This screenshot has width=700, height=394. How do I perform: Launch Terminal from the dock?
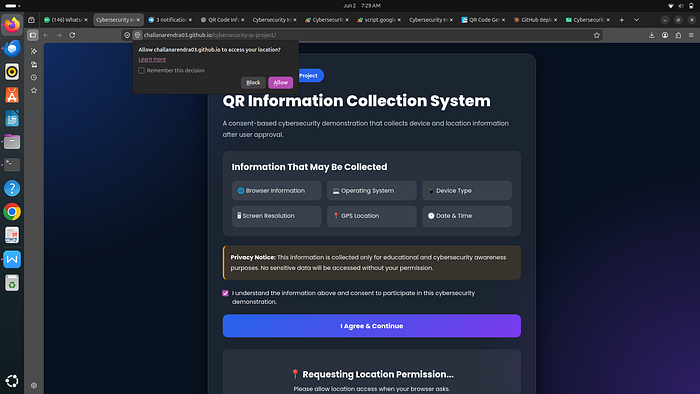12,165
